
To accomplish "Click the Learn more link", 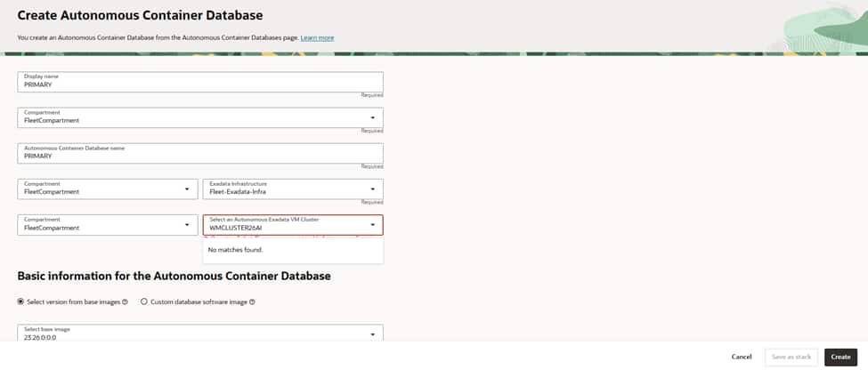I will tap(317, 37).
